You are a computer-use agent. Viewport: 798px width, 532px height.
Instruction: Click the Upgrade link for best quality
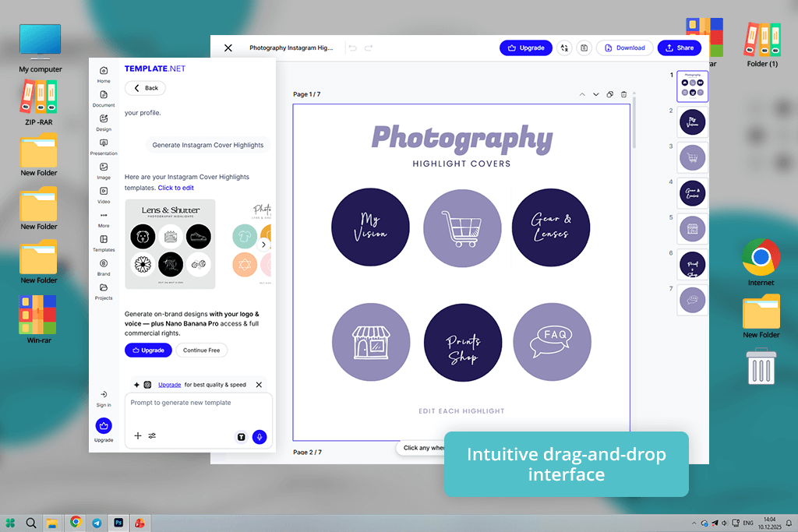(169, 385)
